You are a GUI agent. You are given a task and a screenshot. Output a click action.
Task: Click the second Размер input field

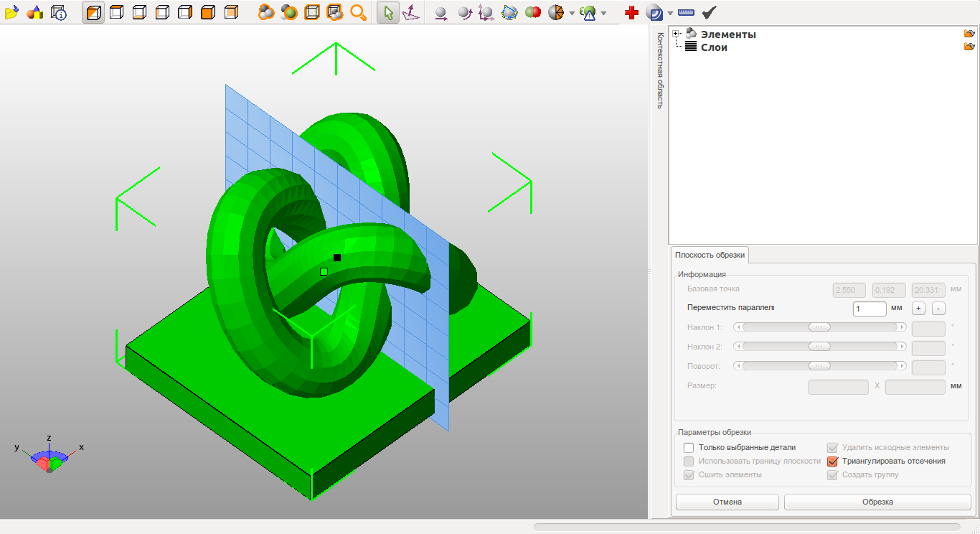click(915, 386)
